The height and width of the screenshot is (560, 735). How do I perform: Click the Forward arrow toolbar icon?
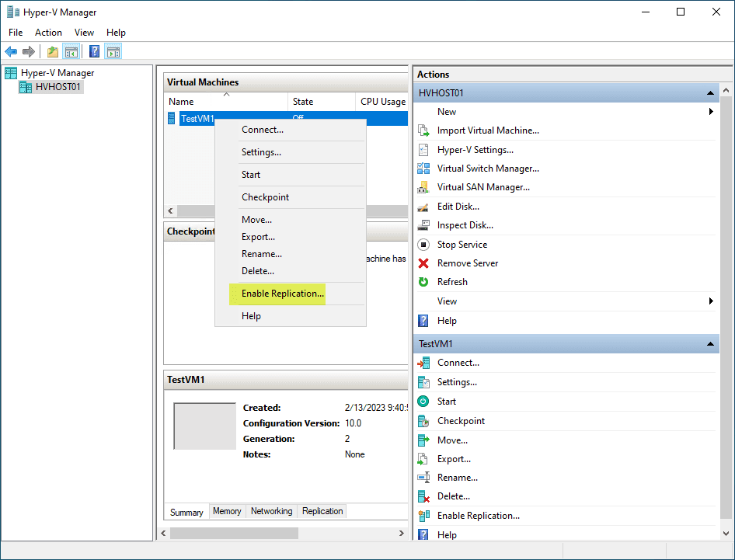point(29,51)
